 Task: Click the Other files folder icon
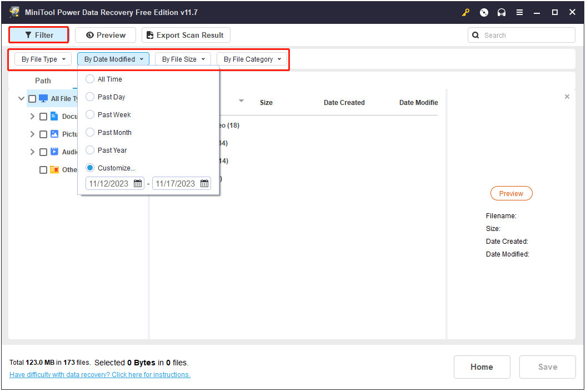pyautogui.click(x=54, y=170)
